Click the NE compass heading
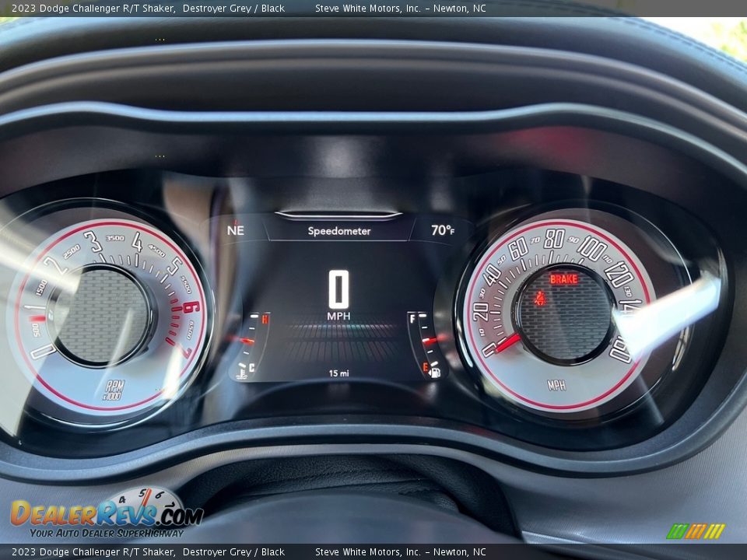Image resolution: width=747 pixels, height=560 pixels. pyautogui.click(x=235, y=230)
